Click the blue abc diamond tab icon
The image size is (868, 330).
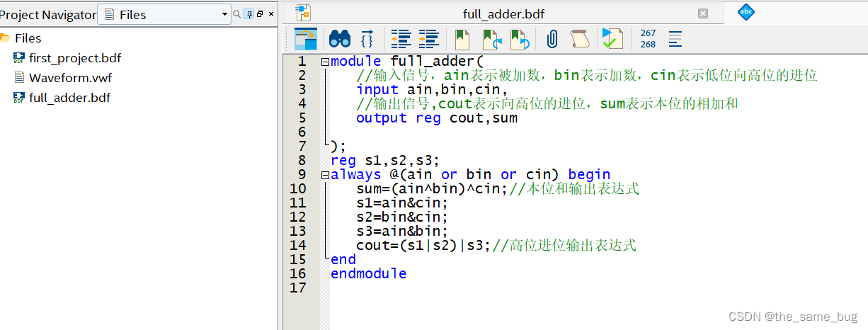746,12
